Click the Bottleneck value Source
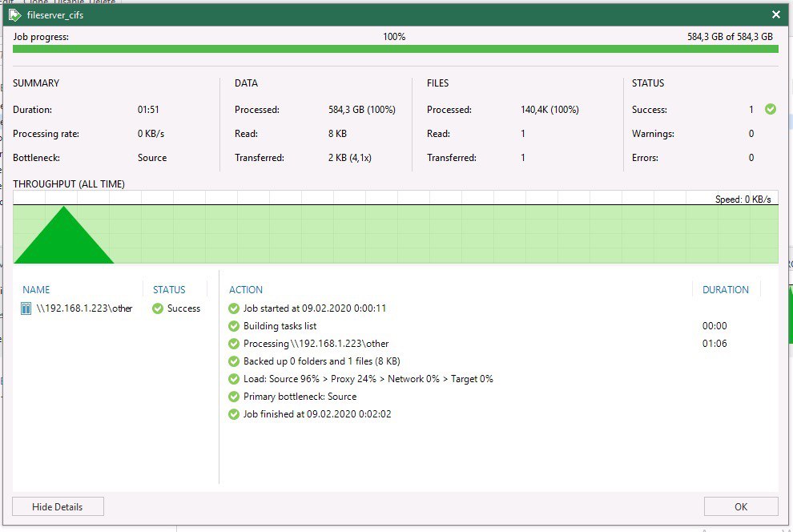Viewport: 793px width, 532px height. 152,158
